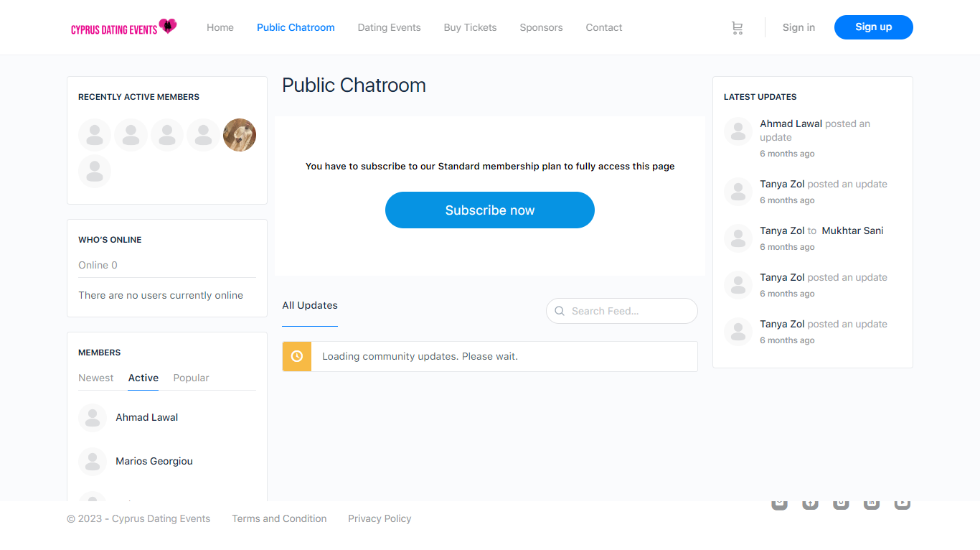Click the magnifier icon in Search Feed

click(x=560, y=312)
